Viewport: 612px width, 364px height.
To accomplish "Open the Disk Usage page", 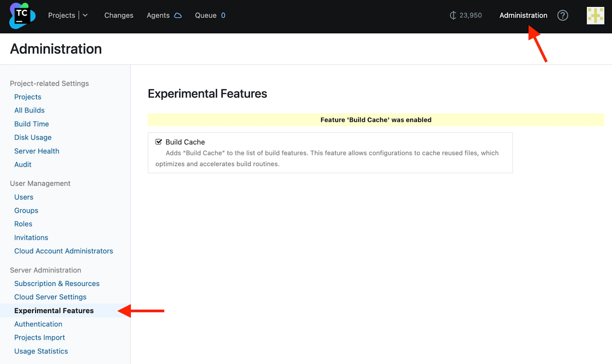I will pos(33,137).
